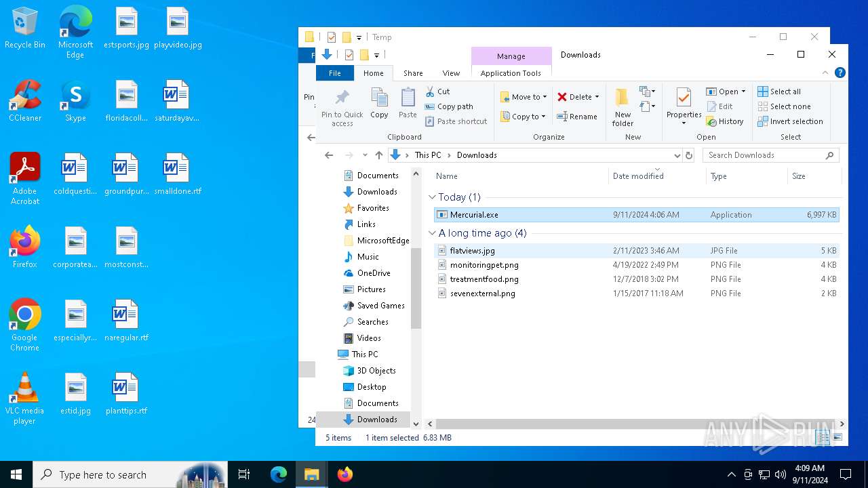Screen dimensions: 868x488
Task: Select OneDrive in navigation pane
Action: tap(374, 273)
